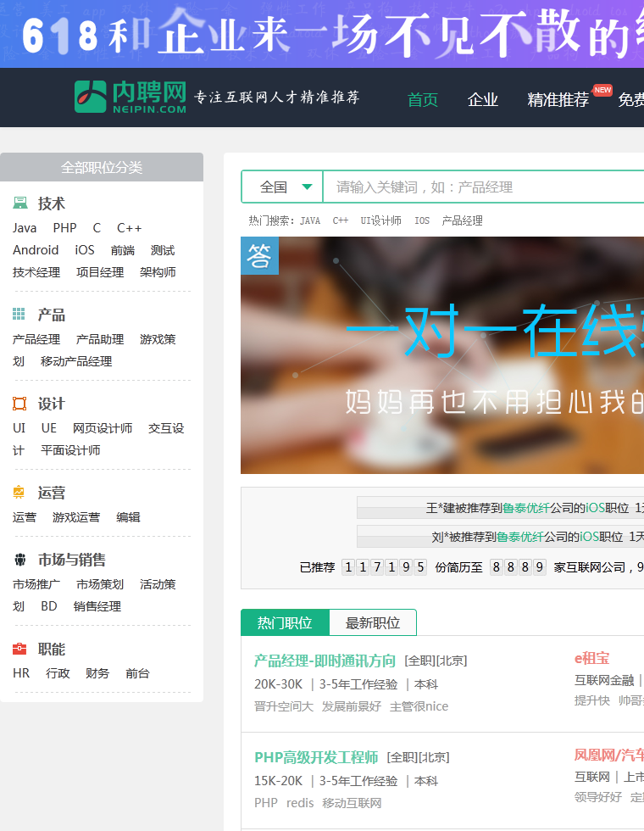Click the 答 badge on the banner
Image resolution: width=644 pixels, height=831 pixels.
point(259,255)
